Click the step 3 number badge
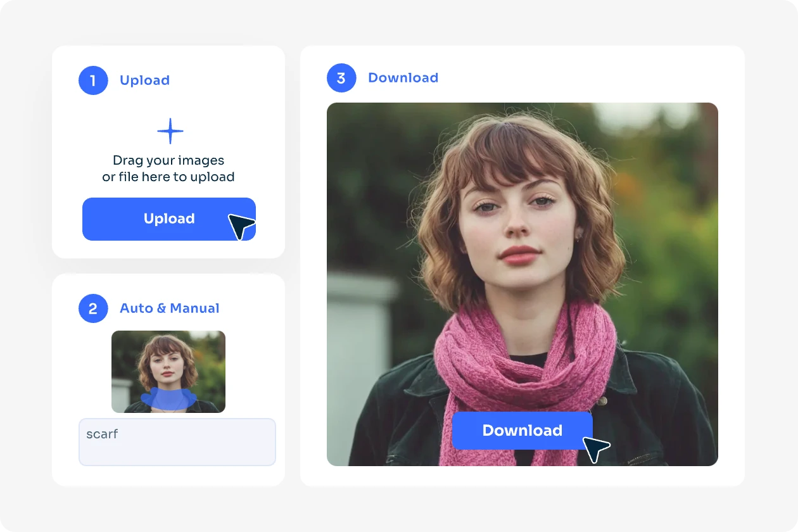 click(x=341, y=78)
